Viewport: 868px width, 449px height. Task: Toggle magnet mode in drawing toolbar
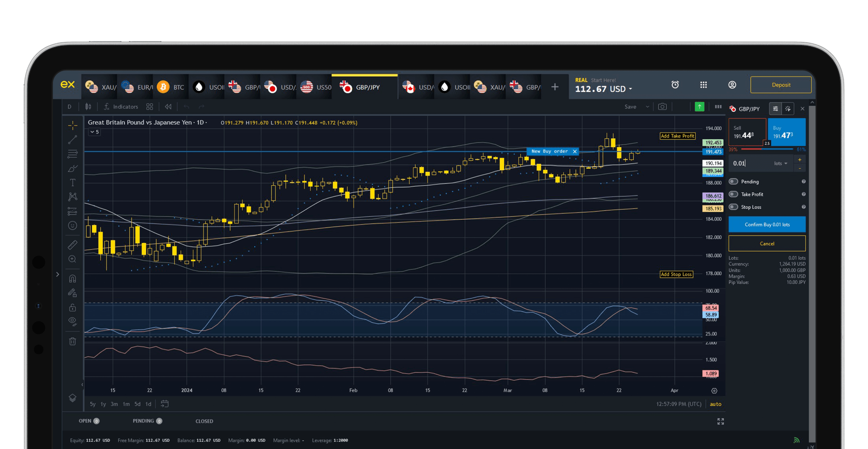point(72,279)
